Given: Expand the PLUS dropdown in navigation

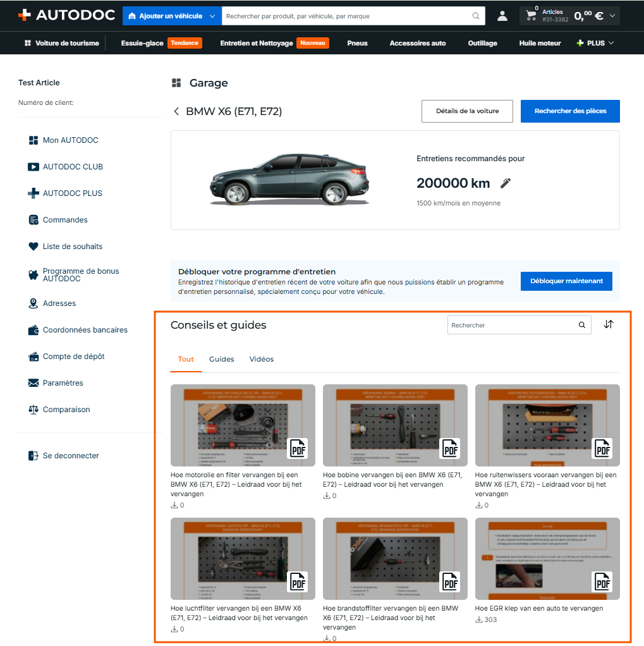Looking at the screenshot, I should [595, 43].
